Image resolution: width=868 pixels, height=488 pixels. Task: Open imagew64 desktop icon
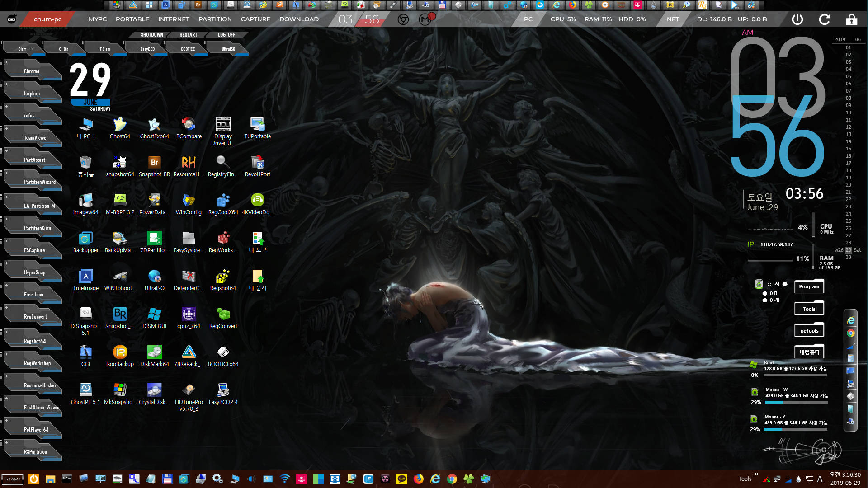(85, 204)
